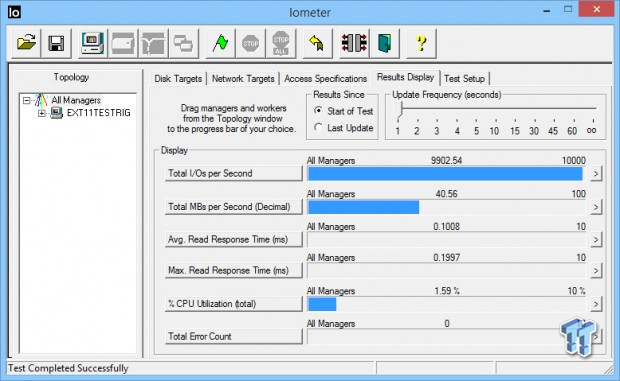Image resolution: width=620 pixels, height=381 pixels.
Task: Set update frequency to 60 on slider
Action: (572, 131)
